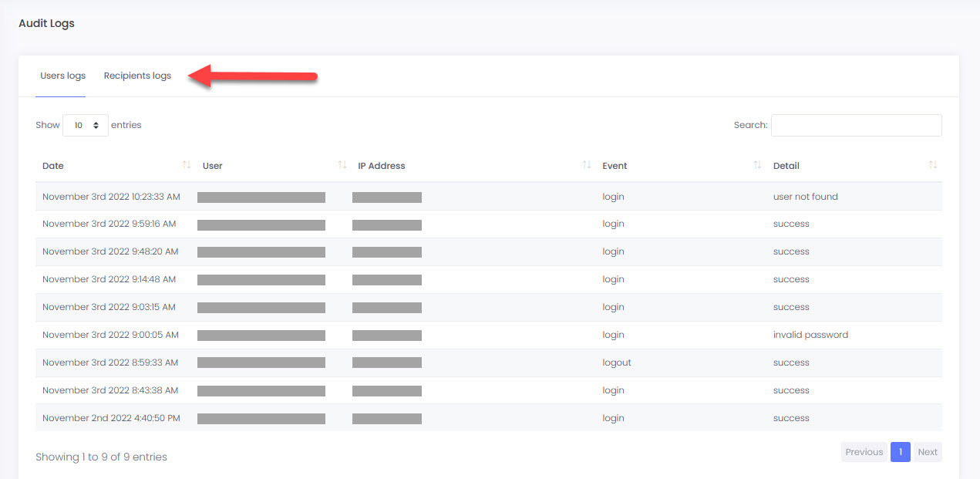The height and width of the screenshot is (479, 980).
Task: Switch to the Recipients logs tab
Action: pyautogui.click(x=137, y=76)
